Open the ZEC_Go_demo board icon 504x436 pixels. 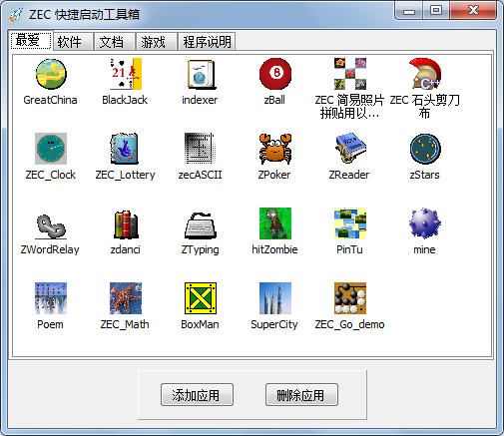click(x=350, y=298)
